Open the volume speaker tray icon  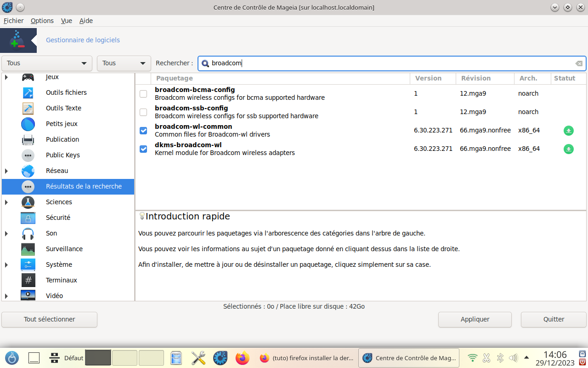coord(514,358)
